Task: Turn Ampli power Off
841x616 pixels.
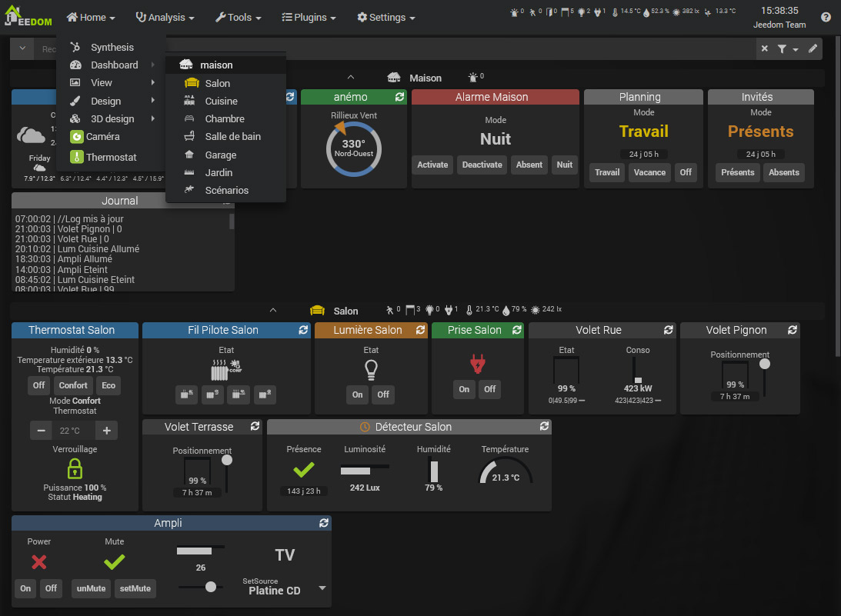Action: pyautogui.click(x=51, y=588)
